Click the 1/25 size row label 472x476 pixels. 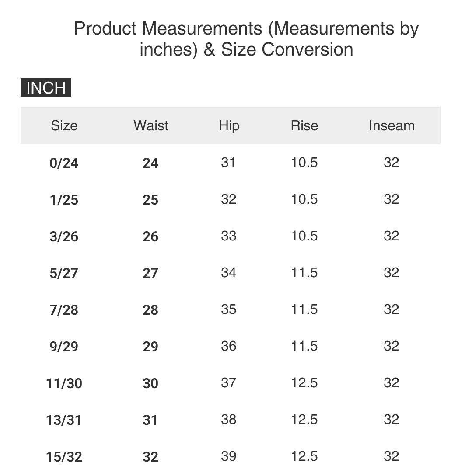click(x=64, y=200)
